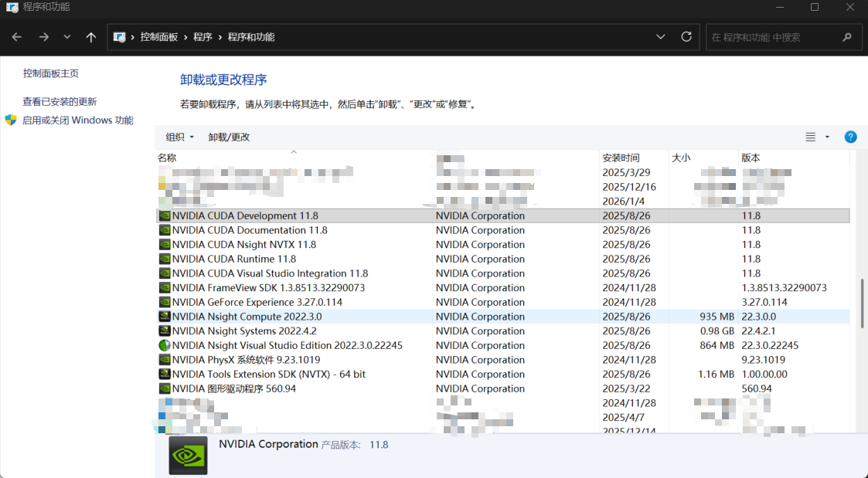This screenshot has width=868, height=478.
Task: Select NVIDIA Nsight Systems 2022.4.2 name
Action: point(244,331)
